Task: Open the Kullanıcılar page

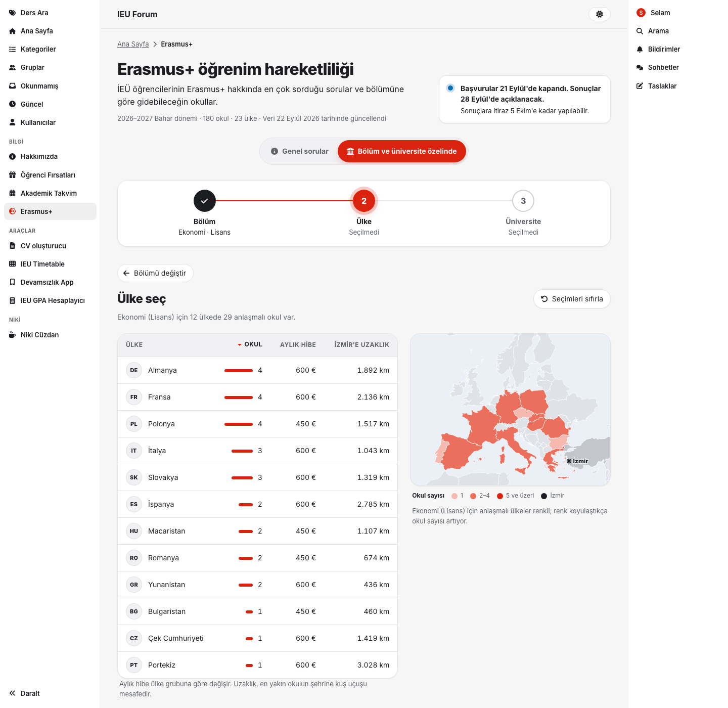Action: tap(50, 122)
